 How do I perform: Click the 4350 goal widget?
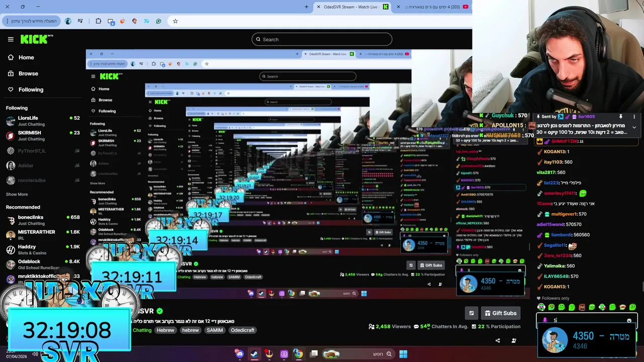click(x=587, y=340)
